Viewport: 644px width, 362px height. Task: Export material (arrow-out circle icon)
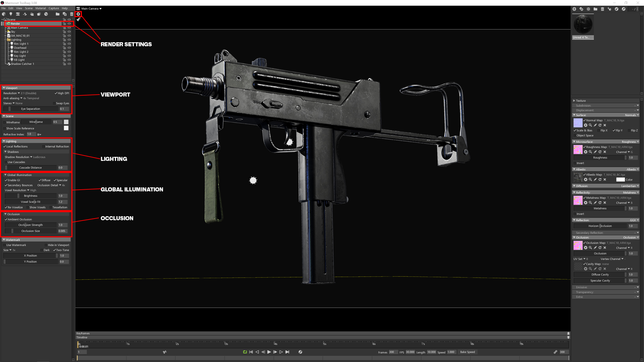pyautogui.click(x=624, y=9)
